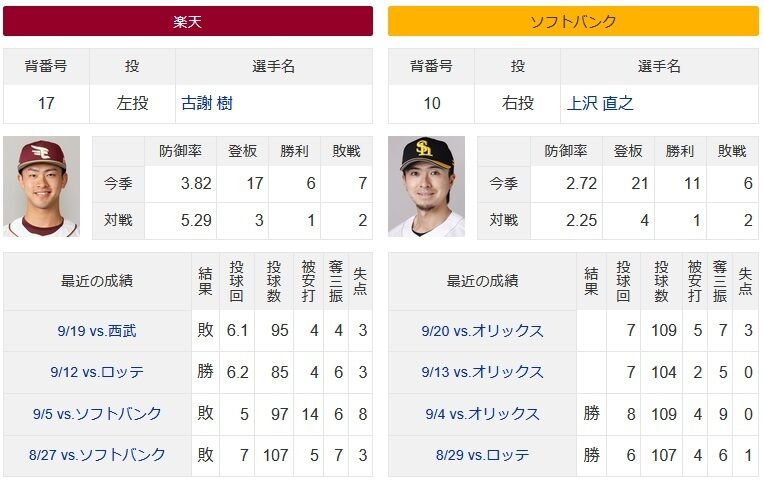Click 最近の成績 header in SoftBank table
The width and height of the screenshot is (764, 483).
click(482, 281)
